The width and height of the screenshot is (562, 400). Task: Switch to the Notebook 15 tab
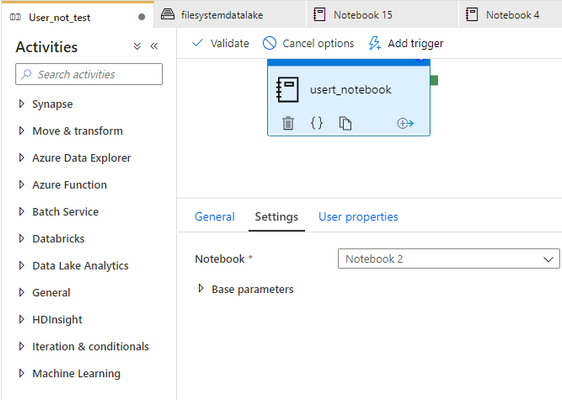pos(363,15)
